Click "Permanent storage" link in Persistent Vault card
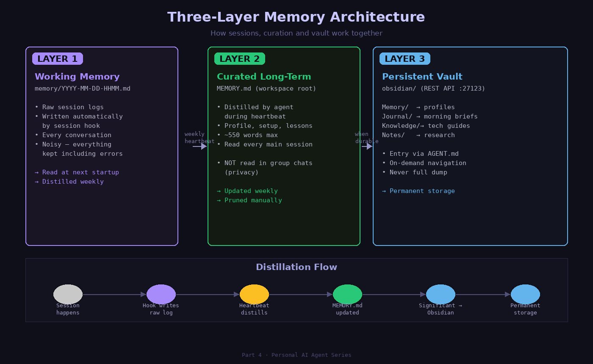This screenshot has width=593, height=364. (x=422, y=191)
